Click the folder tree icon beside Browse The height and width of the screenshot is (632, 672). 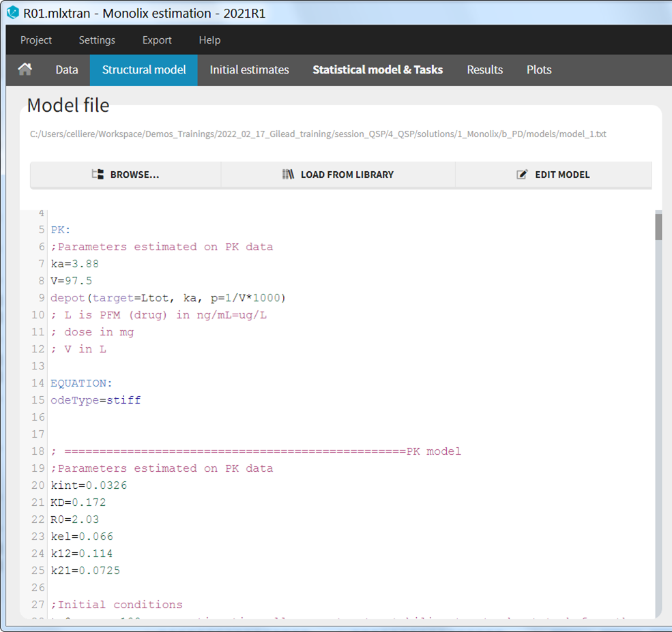tap(98, 175)
